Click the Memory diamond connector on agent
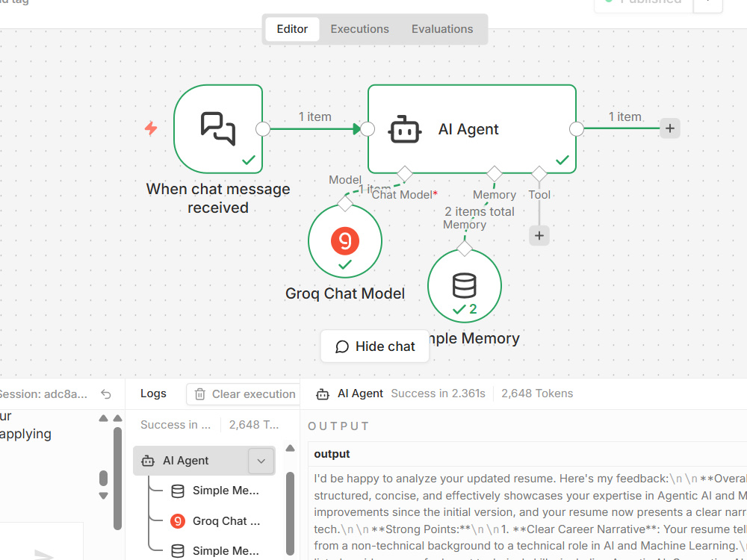 point(494,174)
